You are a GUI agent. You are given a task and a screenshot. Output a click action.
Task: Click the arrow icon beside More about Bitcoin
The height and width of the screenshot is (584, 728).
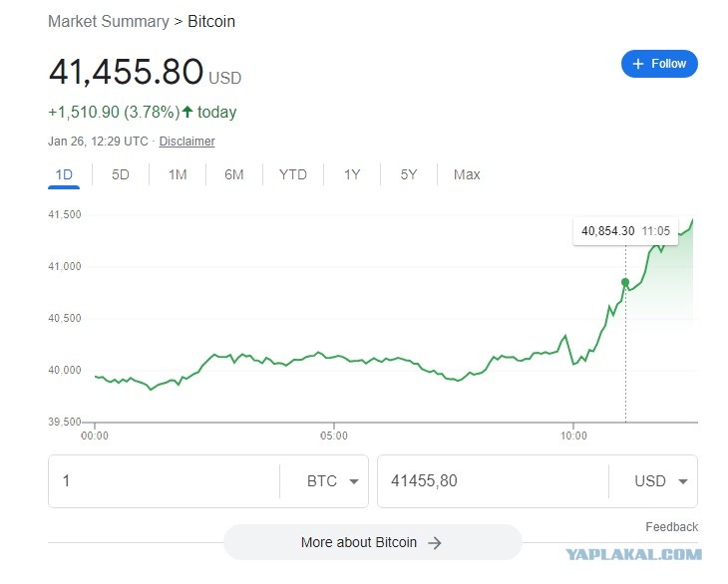pyautogui.click(x=435, y=543)
